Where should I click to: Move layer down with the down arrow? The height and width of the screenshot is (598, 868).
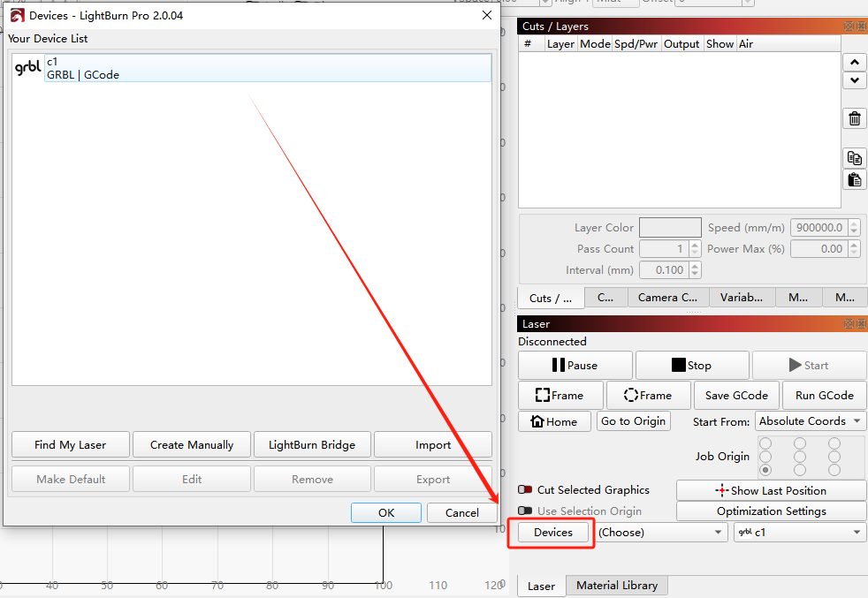tap(854, 80)
